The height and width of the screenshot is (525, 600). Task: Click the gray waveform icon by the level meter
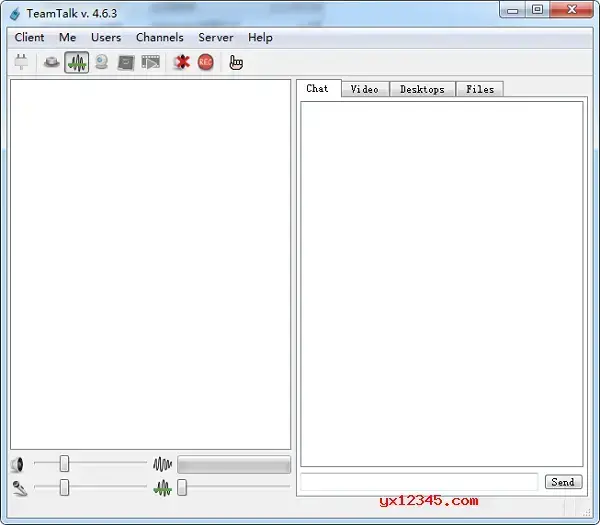[163, 464]
